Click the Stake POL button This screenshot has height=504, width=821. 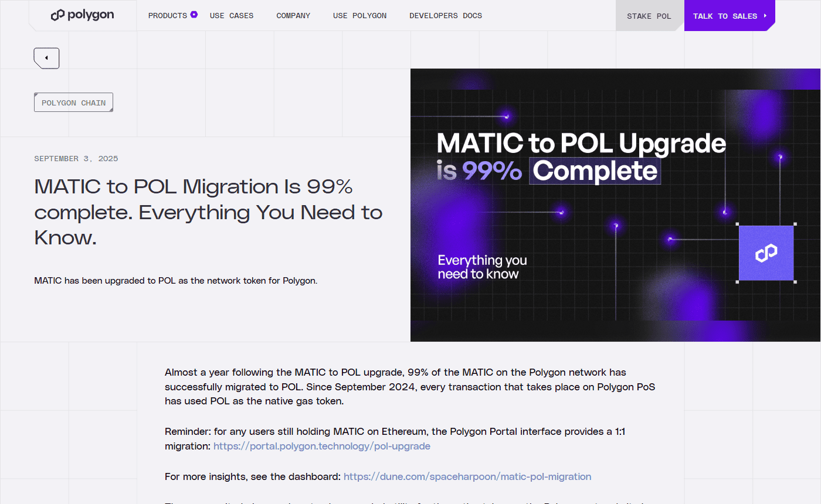pyautogui.click(x=649, y=16)
